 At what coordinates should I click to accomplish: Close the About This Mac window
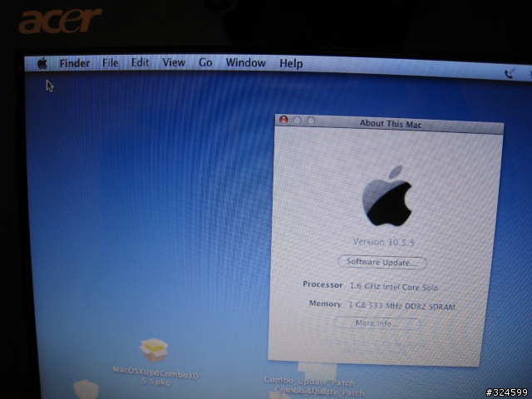(283, 120)
